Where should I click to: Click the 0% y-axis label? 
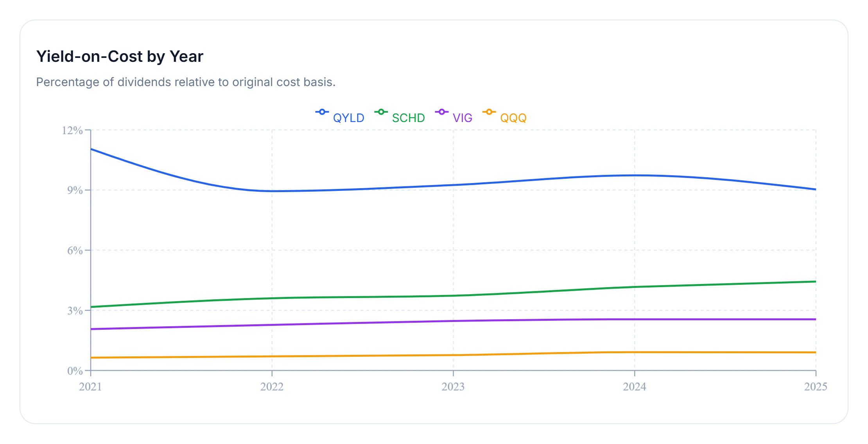(x=75, y=370)
